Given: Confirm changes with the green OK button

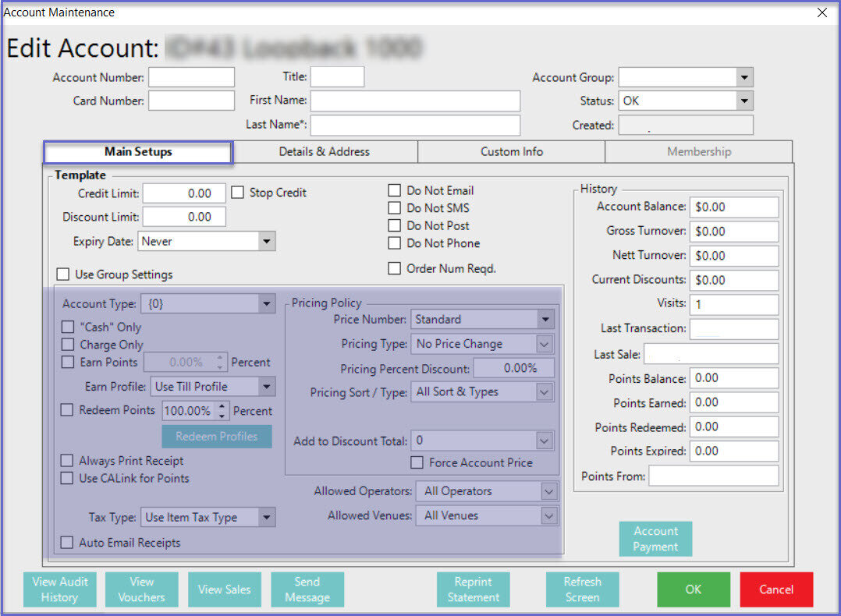Looking at the screenshot, I should click(x=693, y=589).
